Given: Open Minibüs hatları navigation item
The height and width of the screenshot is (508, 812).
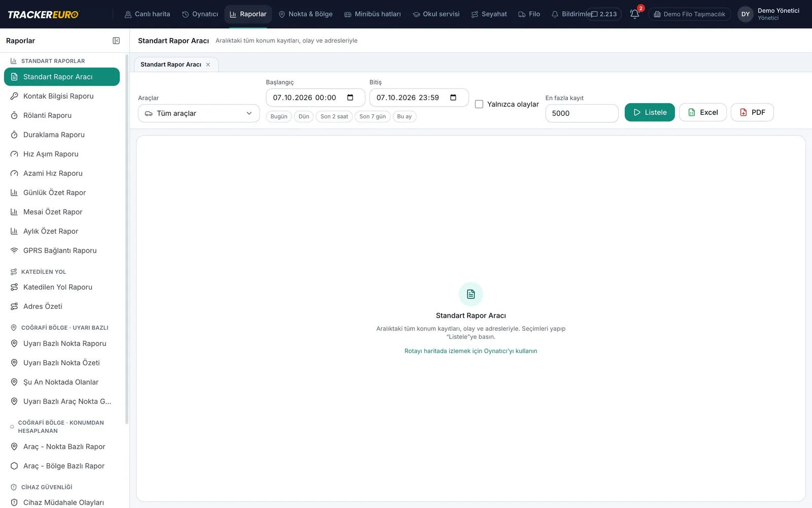Looking at the screenshot, I should pos(373,14).
